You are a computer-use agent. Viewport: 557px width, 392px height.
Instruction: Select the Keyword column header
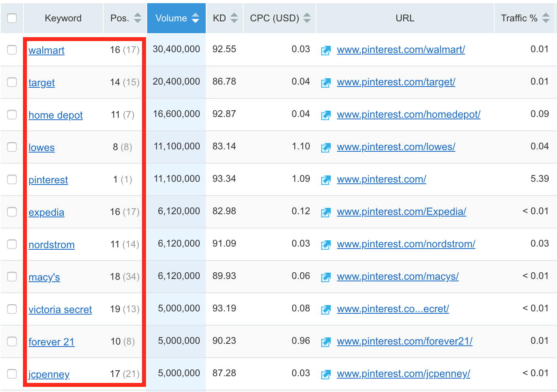click(x=63, y=18)
